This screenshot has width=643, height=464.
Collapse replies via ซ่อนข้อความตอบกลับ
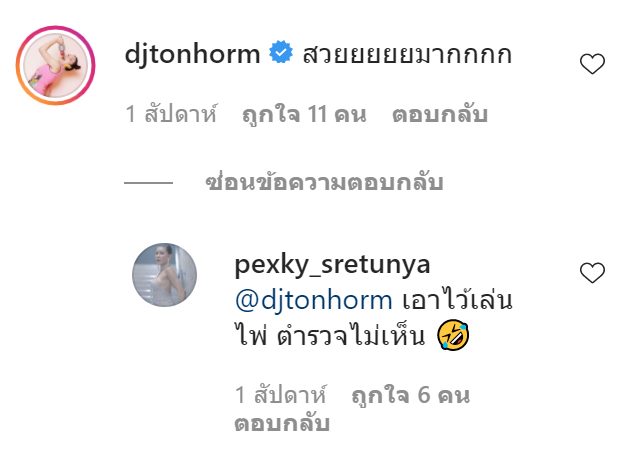[x=324, y=182]
